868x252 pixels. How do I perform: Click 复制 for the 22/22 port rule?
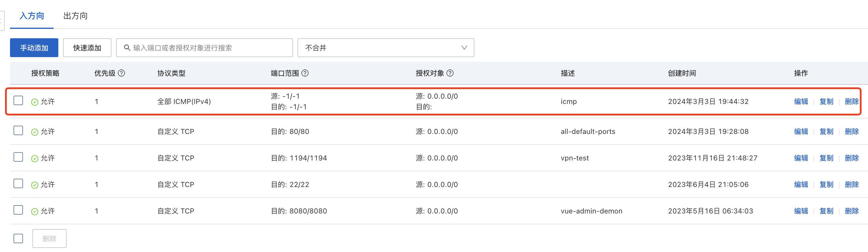pyautogui.click(x=826, y=185)
